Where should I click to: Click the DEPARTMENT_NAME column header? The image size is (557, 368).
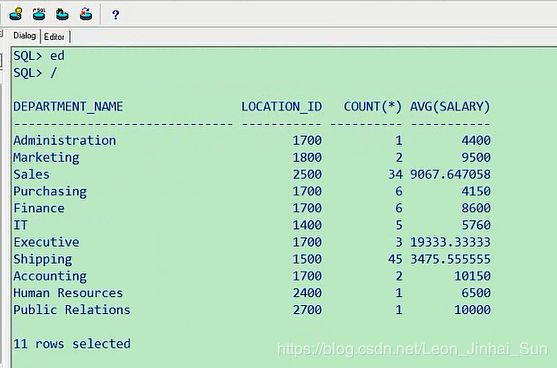point(68,107)
